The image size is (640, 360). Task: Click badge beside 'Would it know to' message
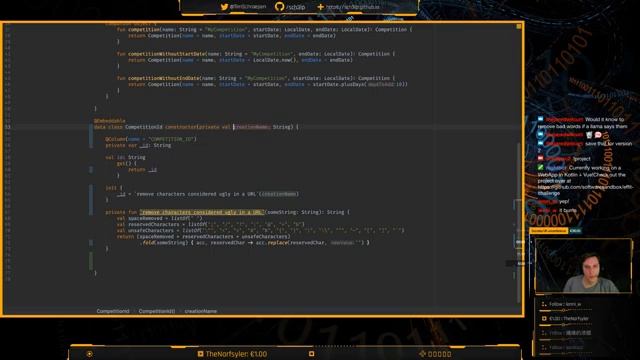[x=540, y=119]
